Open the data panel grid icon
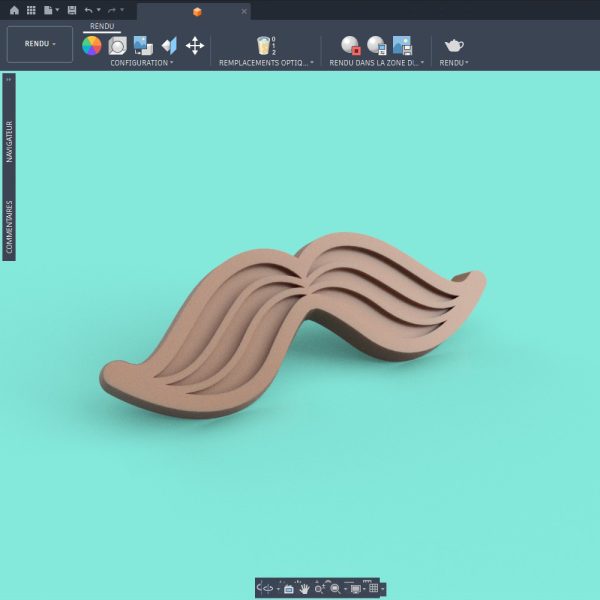The height and width of the screenshot is (600, 600). point(31,10)
